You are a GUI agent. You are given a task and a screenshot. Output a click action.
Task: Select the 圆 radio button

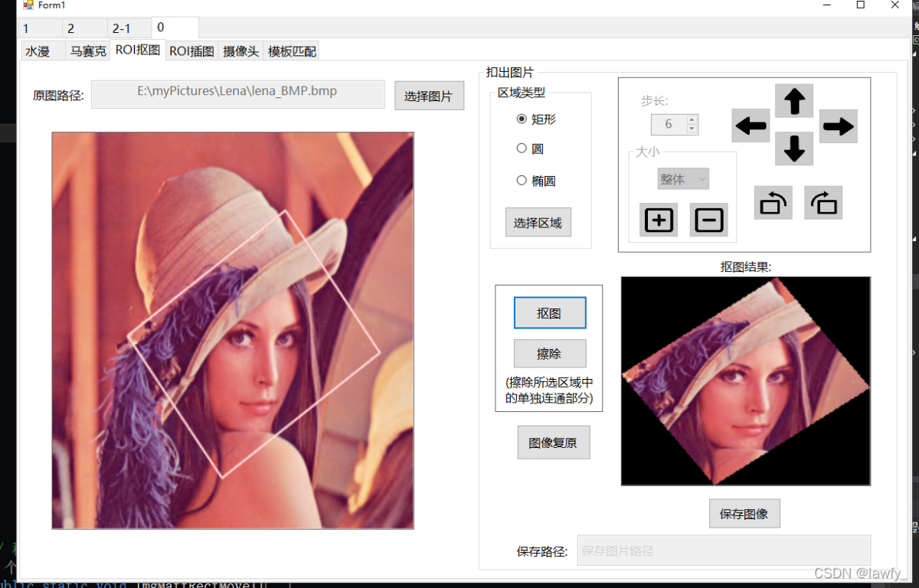pos(522,149)
